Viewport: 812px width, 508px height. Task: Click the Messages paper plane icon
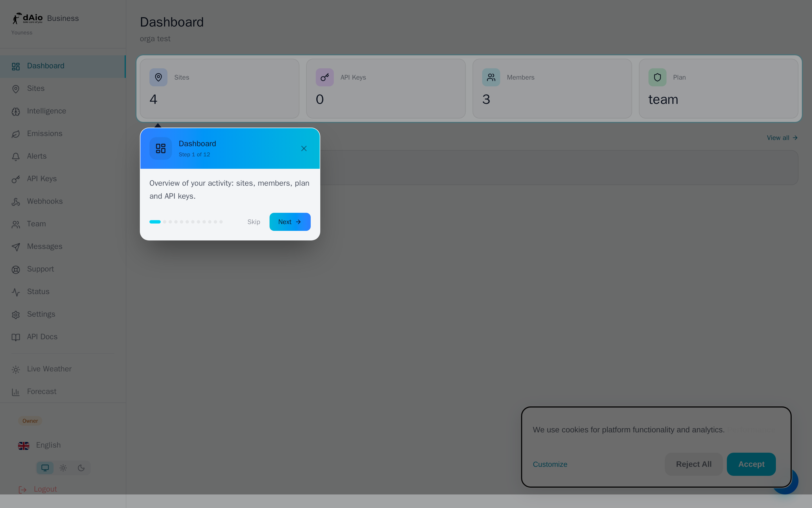click(x=16, y=247)
